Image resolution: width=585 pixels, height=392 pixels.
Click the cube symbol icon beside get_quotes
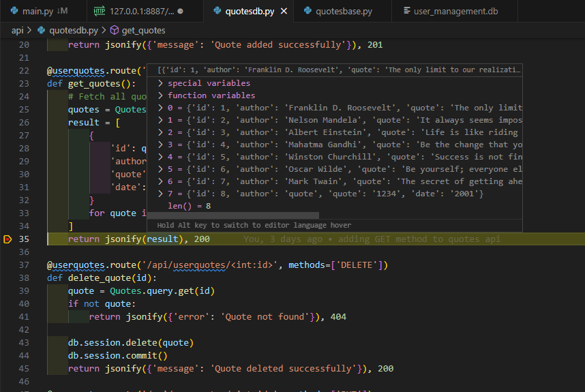coord(115,30)
